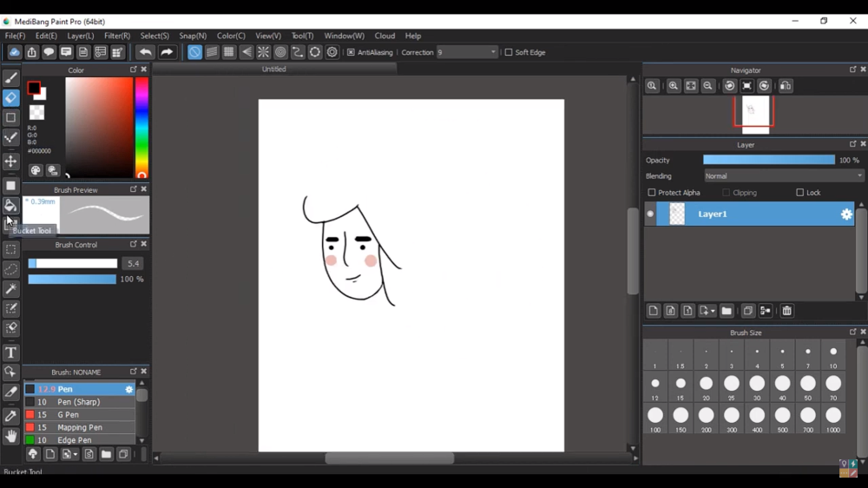
Task: Toggle visibility of Layer1
Action: pos(650,214)
